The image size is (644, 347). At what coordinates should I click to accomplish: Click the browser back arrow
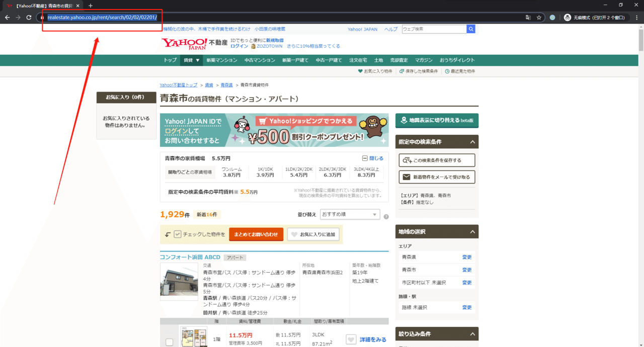point(7,17)
